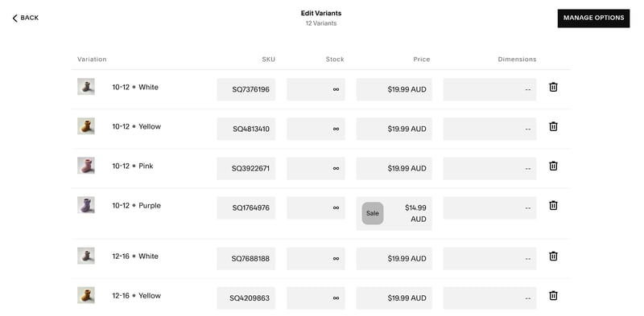Open the 10-12 Purple boot thumbnail

86,205
